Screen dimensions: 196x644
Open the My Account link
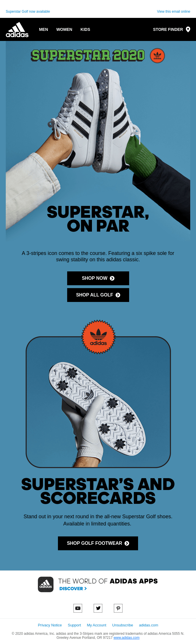[97, 625]
